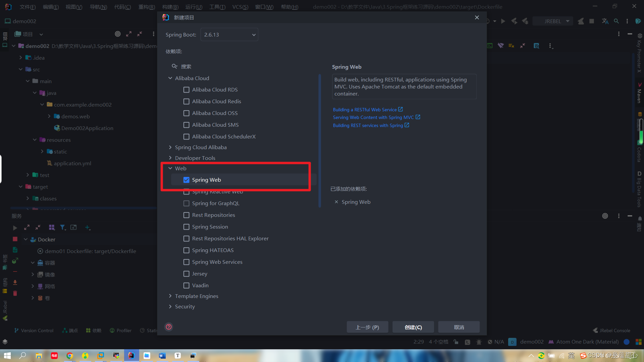Expand the Spring Cloud Alibaba group
Image resolution: width=644 pixels, height=362 pixels.
coord(170,147)
